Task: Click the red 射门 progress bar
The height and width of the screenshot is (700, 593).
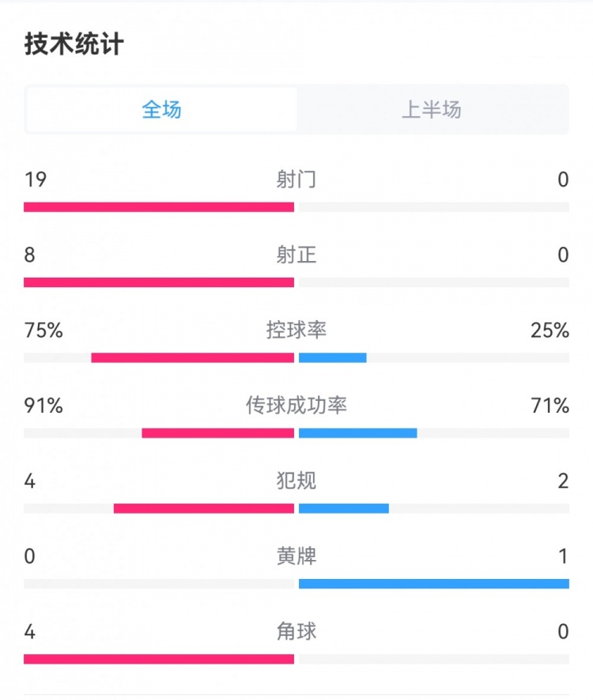Action: pyautogui.click(x=159, y=207)
